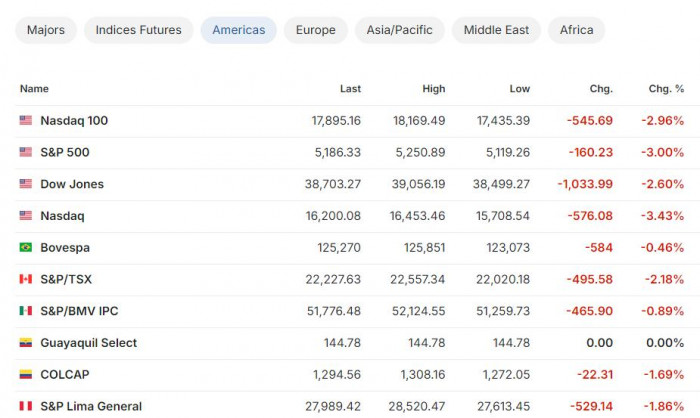Select Bovespa percent change -0.46%
Screen dimensions: 700x418
(x=663, y=247)
